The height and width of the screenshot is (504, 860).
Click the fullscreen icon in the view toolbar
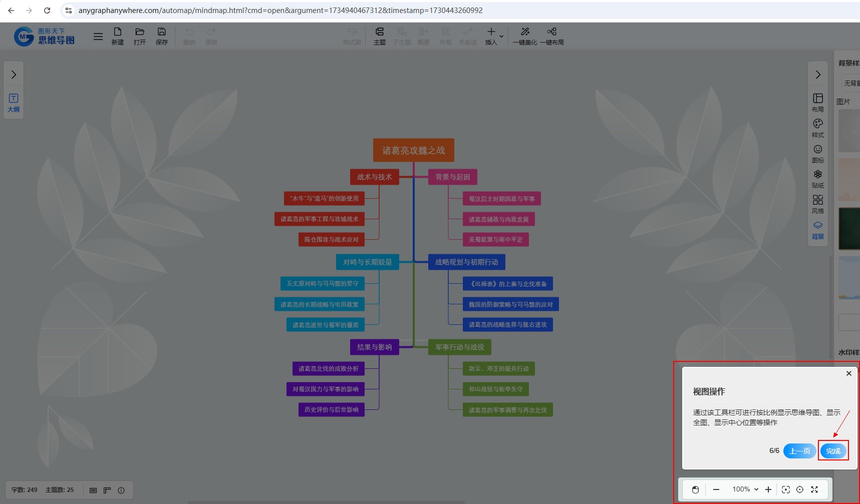tap(814, 489)
